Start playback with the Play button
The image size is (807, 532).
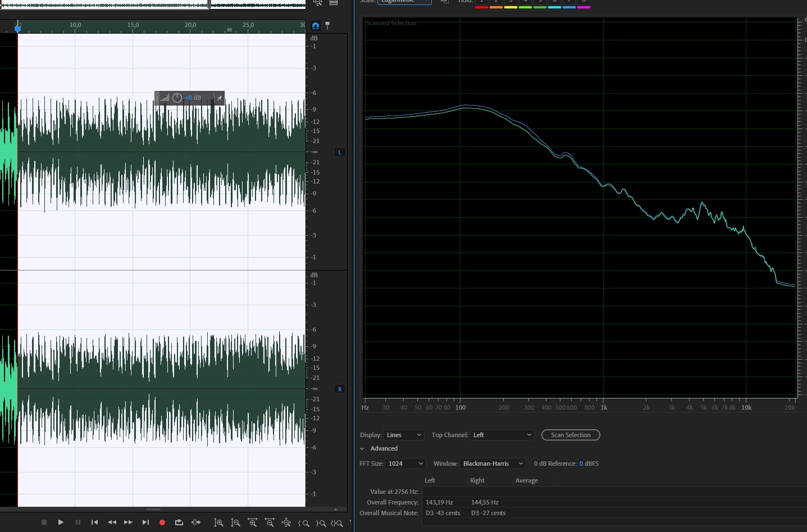(x=61, y=522)
